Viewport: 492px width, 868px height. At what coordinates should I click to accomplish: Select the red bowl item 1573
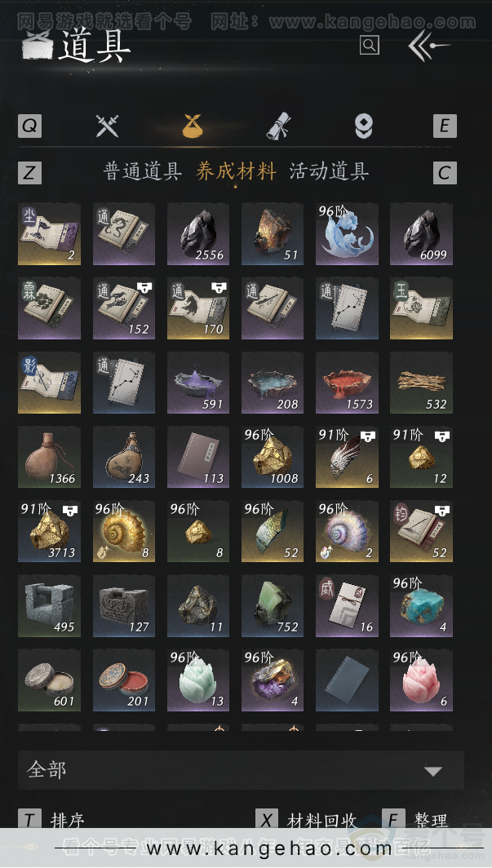347,383
